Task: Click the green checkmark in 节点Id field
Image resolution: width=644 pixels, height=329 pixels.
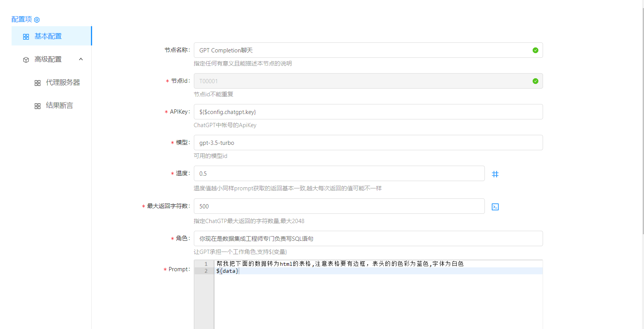Action: [x=535, y=81]
